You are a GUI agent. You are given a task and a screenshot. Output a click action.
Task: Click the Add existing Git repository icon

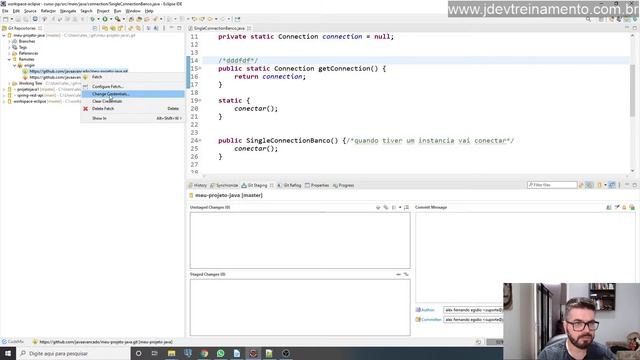point(105,28)
